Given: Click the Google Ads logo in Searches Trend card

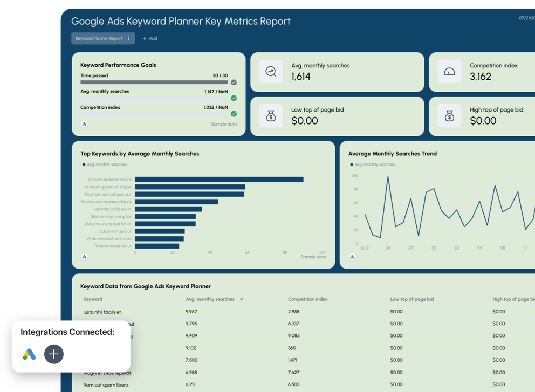Looking at the screenshot, I should (x=352, y=257).
